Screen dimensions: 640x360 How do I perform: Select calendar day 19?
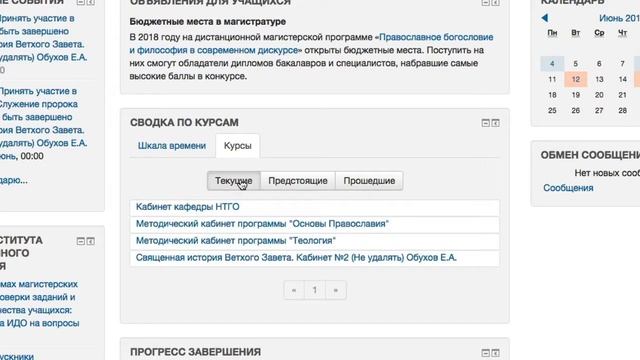click(x=576, y=95)
